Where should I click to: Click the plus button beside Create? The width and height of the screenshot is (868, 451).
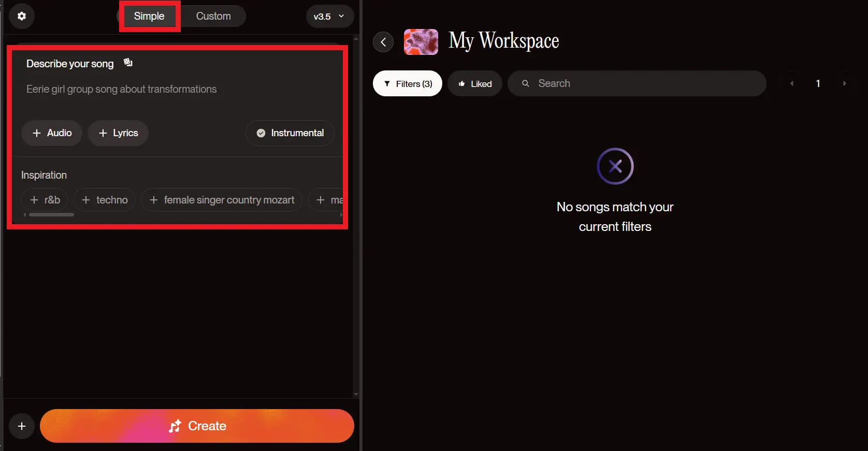coord(22,426)
